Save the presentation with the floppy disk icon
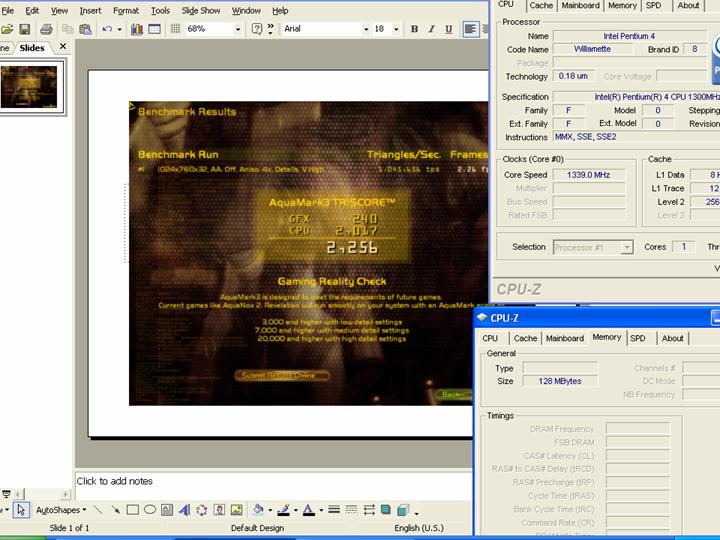This screenshot has width=720, height=540. [x=24, y=29]
